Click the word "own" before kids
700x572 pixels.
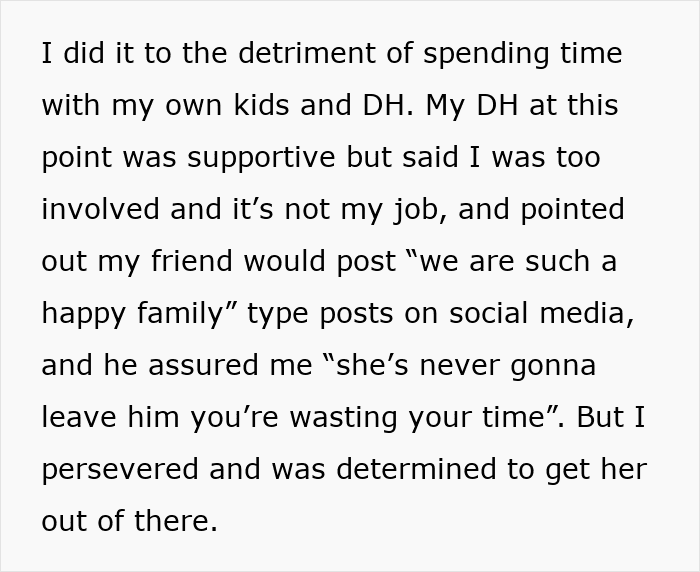[194, 107]
